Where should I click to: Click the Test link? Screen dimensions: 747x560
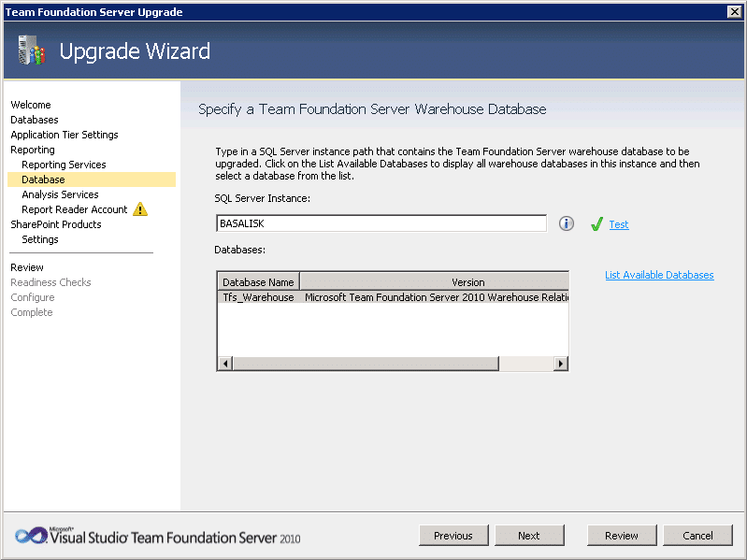pos(619,224)
